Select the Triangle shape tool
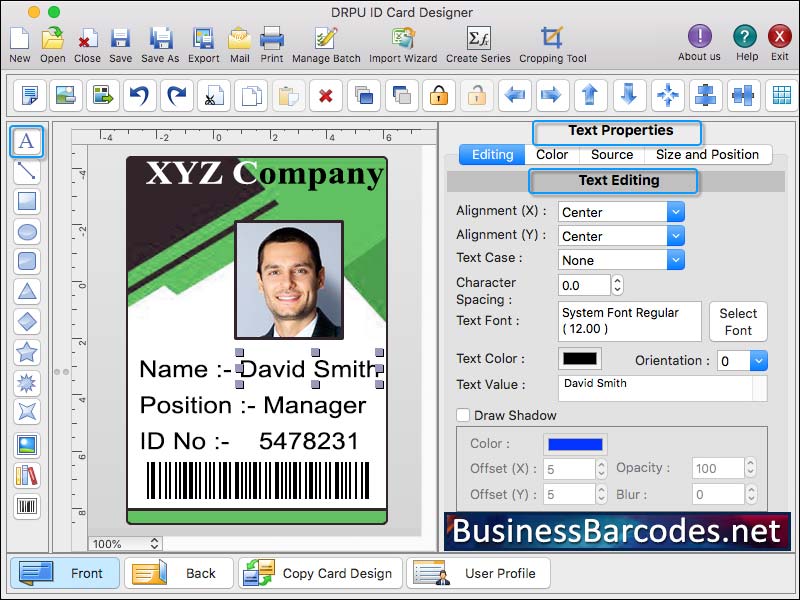The image size is (800, 600). tap(27, 292)
